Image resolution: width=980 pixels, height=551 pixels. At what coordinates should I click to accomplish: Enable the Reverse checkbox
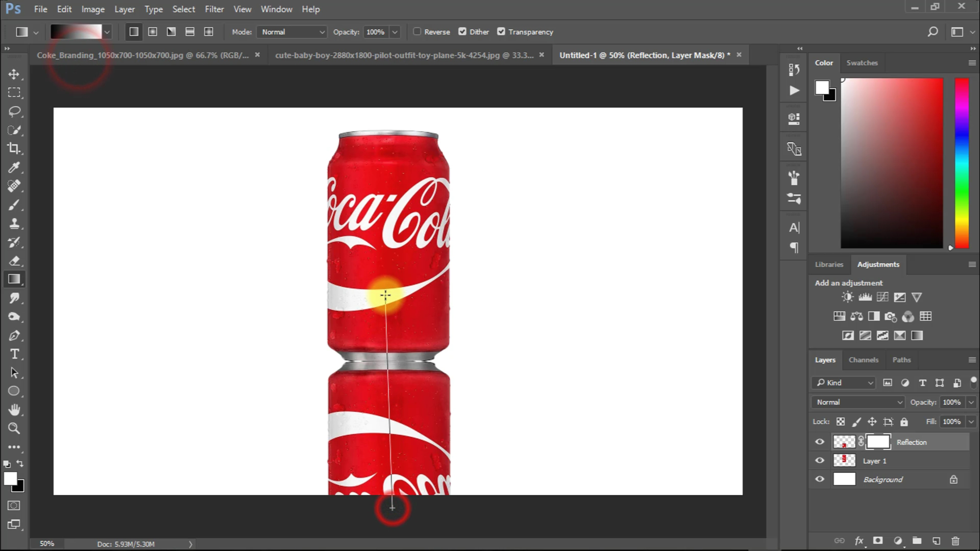click(417, 32)
